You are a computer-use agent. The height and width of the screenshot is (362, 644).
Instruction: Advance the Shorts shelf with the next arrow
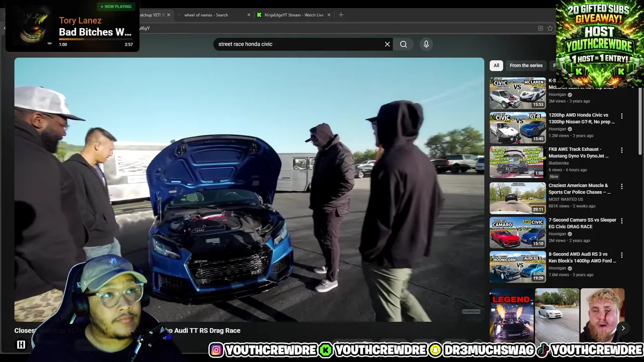623,328
